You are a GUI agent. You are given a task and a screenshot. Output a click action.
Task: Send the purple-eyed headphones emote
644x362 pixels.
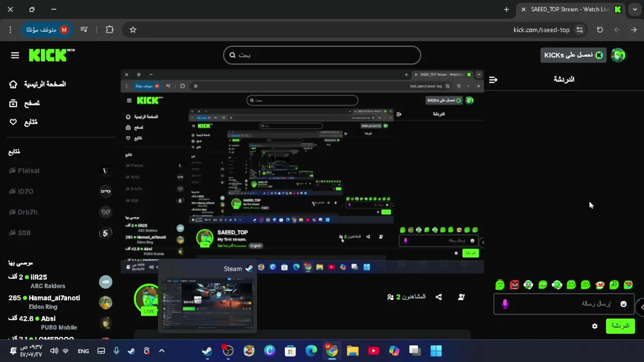click(528, 285)
